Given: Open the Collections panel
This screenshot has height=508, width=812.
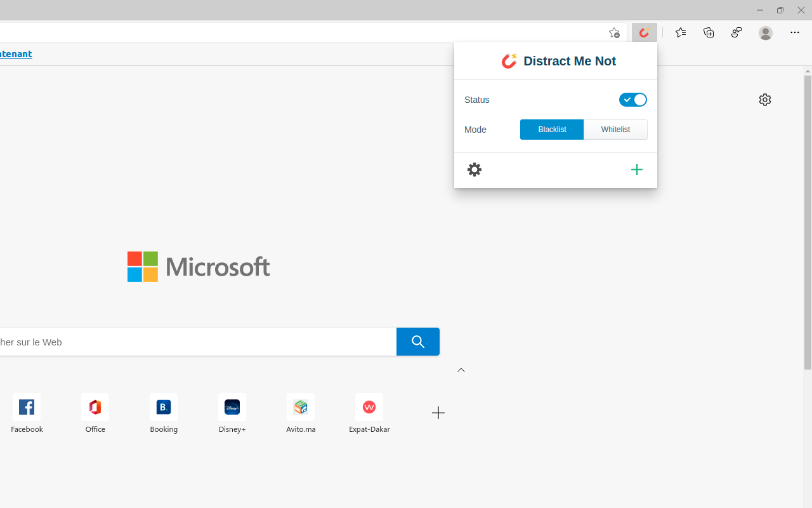Looking at the screenshot, I should (709, 32).
